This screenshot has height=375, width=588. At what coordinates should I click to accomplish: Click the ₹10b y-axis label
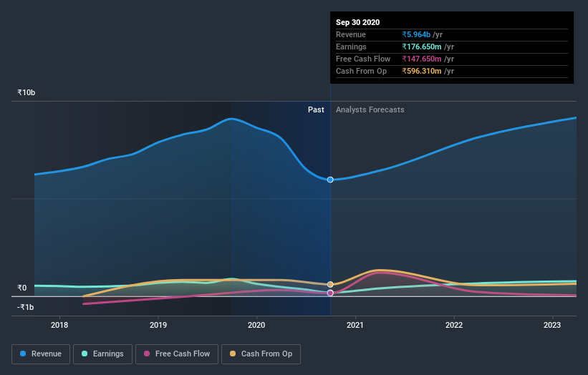coord(26,92)
